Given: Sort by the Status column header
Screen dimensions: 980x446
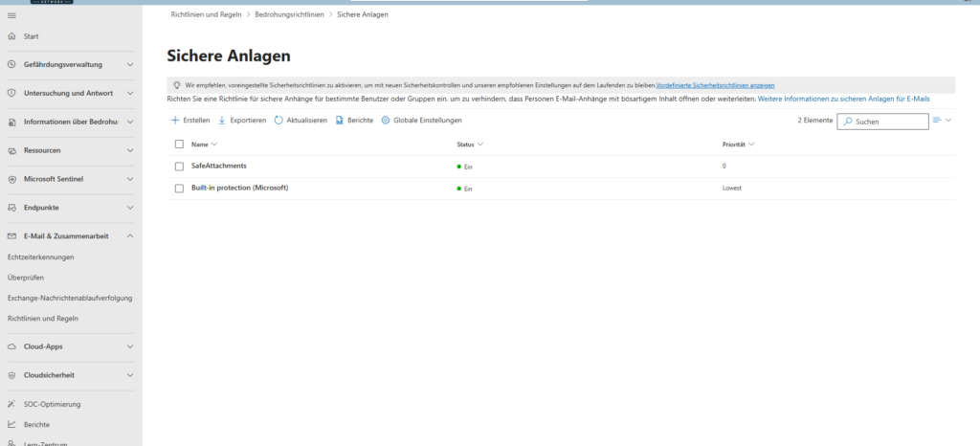Looking at the screenshot, I should pyautogui.click(x=470, y=145).
